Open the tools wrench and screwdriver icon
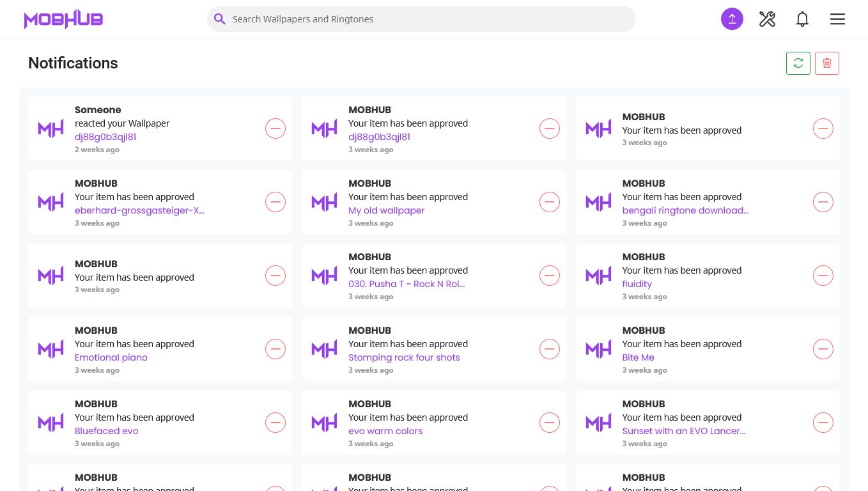This screenshot has width=868, height=491. click(x=767, y=19)
